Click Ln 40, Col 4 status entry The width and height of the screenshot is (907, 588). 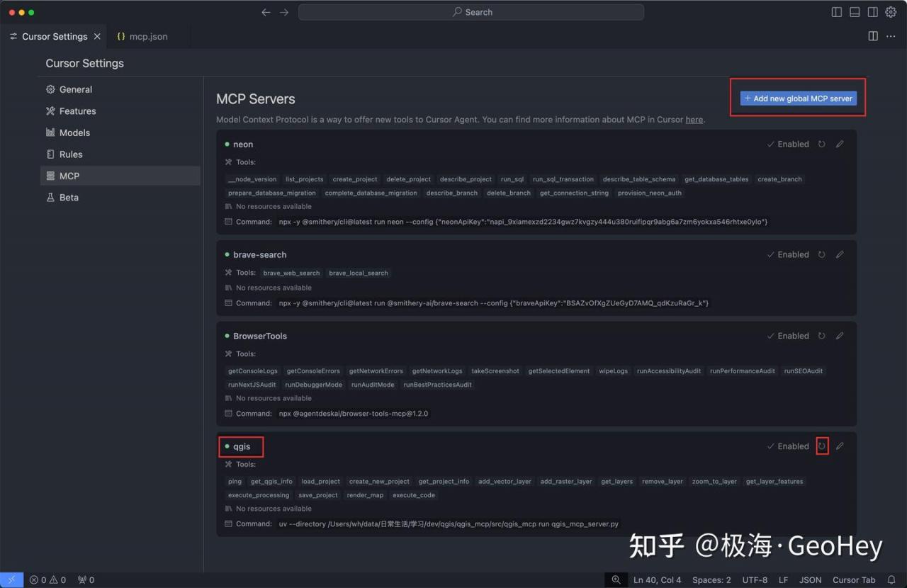pos(658,579)
